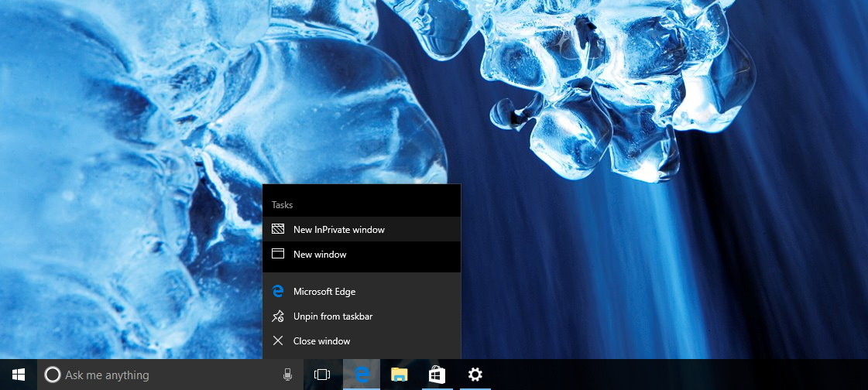Open Task View from the taskbar

321,375
